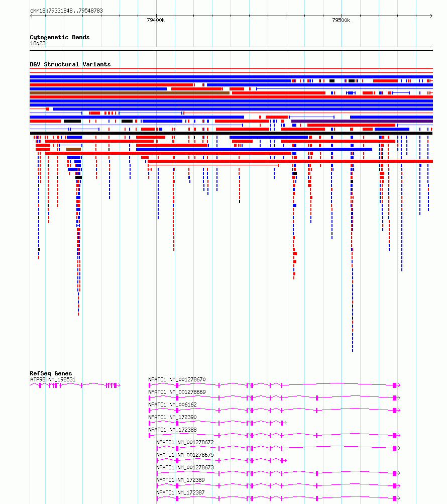
Task: Click the DGV Structural Variants track title
Action: pyautogui.click(x=70, y=64)
